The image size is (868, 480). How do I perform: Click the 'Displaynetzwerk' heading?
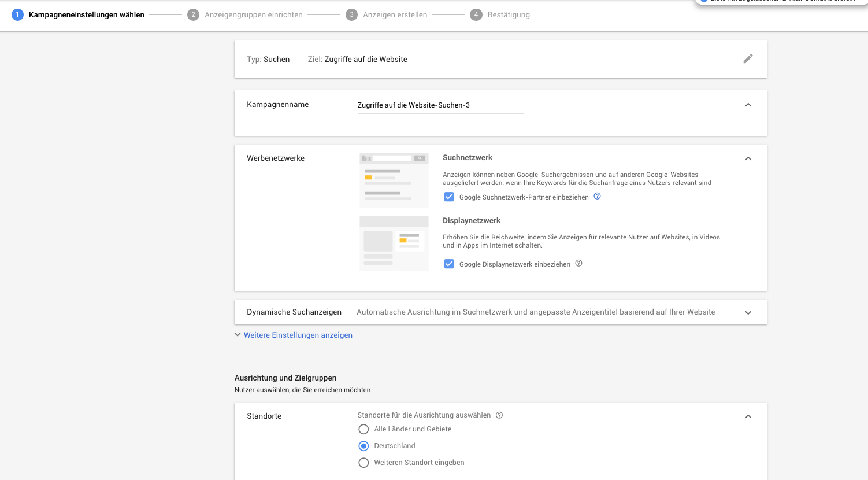472,220
